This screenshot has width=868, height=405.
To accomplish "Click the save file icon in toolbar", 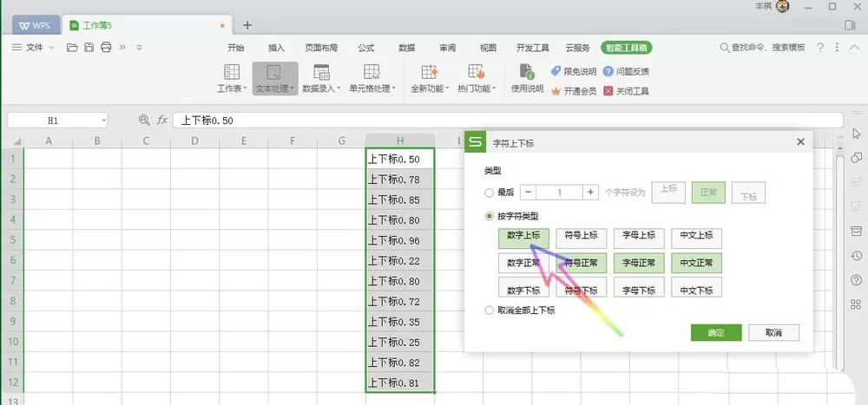I will coord(89,48).
